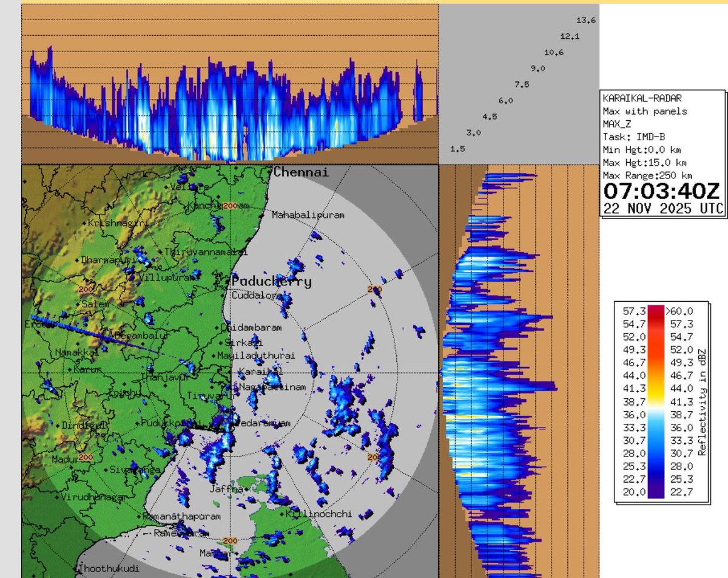Select the 'Max Hgt:15.0 km' line
The image size is (728, 578).
[644, 163]
